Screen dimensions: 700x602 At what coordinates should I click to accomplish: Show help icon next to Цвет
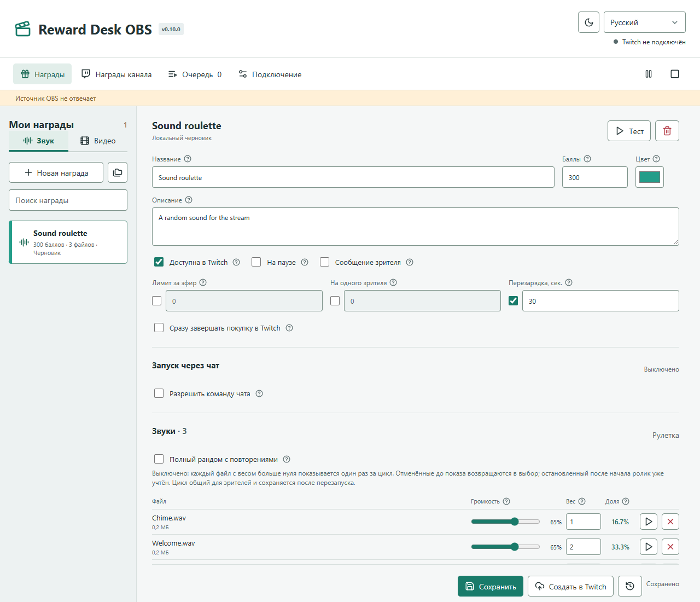(656, 159)
